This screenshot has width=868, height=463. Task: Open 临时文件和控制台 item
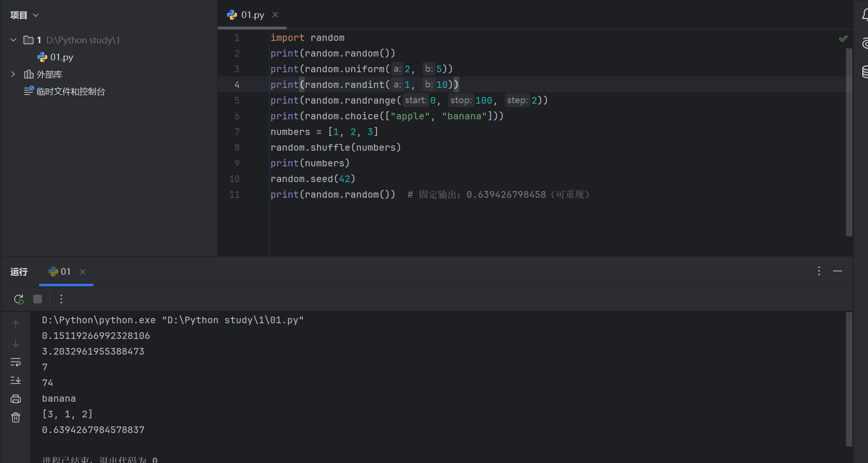(70, 91)
